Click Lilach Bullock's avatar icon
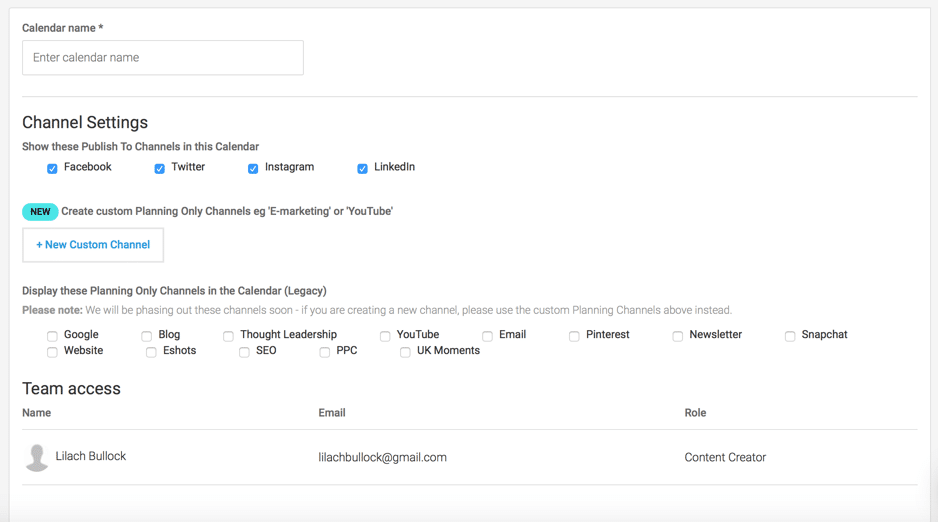 point(36,457)
